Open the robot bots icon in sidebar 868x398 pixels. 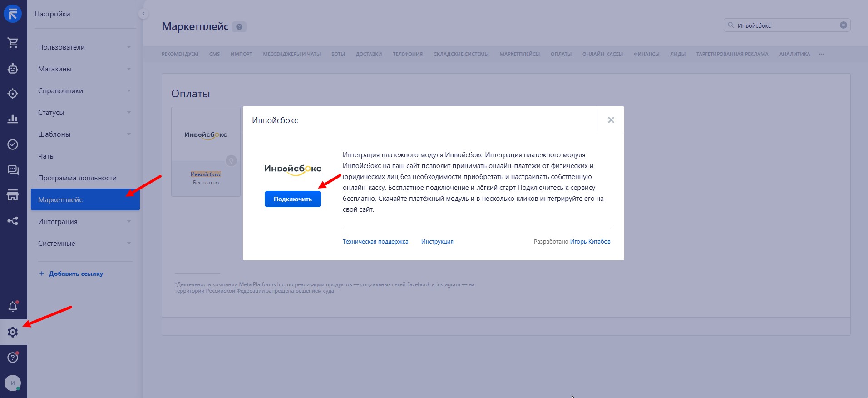click(13, 69)
